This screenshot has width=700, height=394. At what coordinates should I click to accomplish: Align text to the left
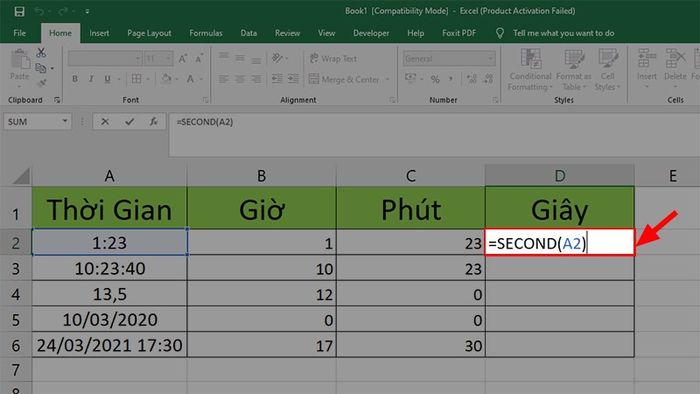click(x=224, y=79)
